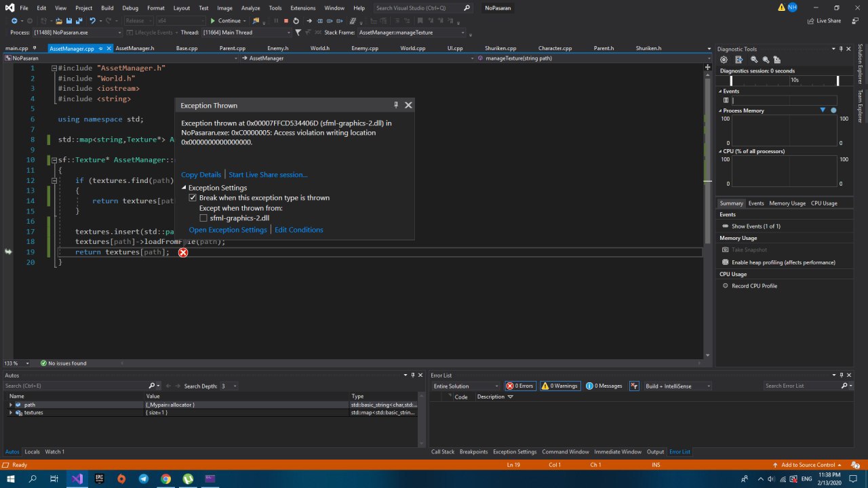Pause execution with Break All icon

tap(275, 20)
